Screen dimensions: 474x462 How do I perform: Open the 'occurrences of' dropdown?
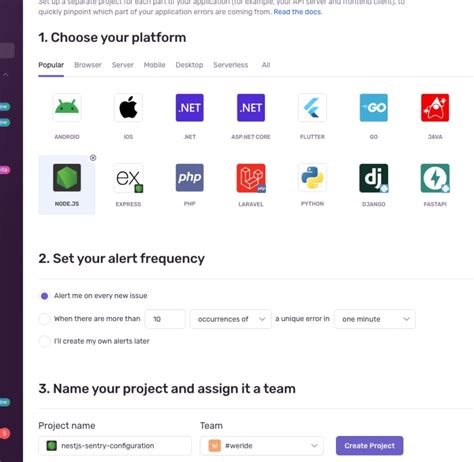click(x=230, y=319)
